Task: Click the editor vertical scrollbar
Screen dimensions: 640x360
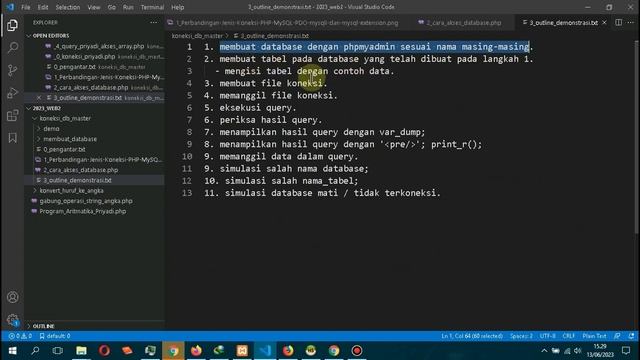Action: click(637, 137)
